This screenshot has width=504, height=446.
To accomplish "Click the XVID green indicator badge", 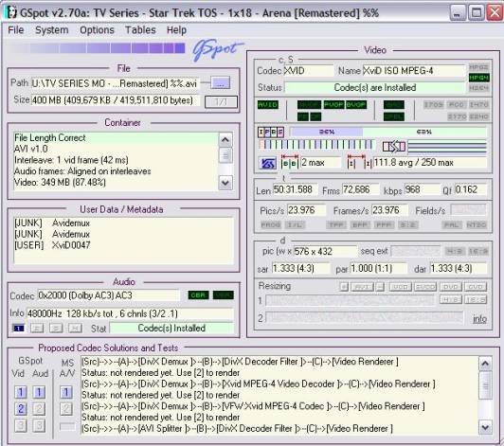I will (x=268, y=105).
